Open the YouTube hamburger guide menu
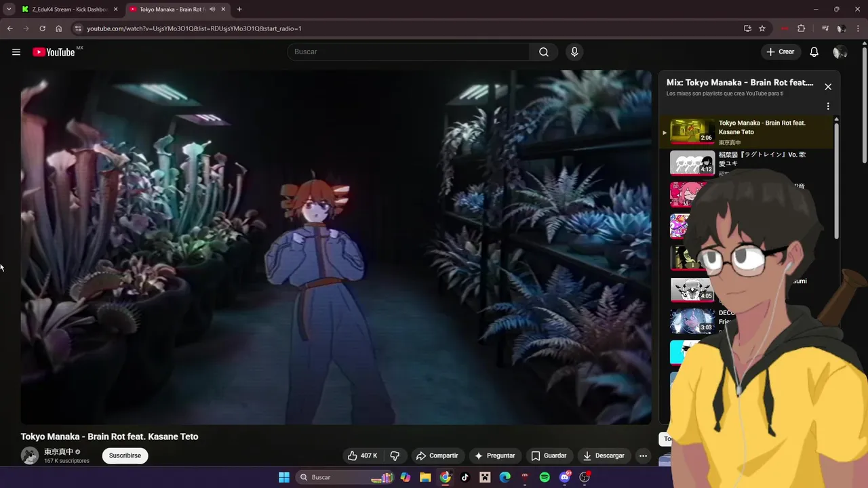This screenshot has width=868, height=488. click(16, 52)
